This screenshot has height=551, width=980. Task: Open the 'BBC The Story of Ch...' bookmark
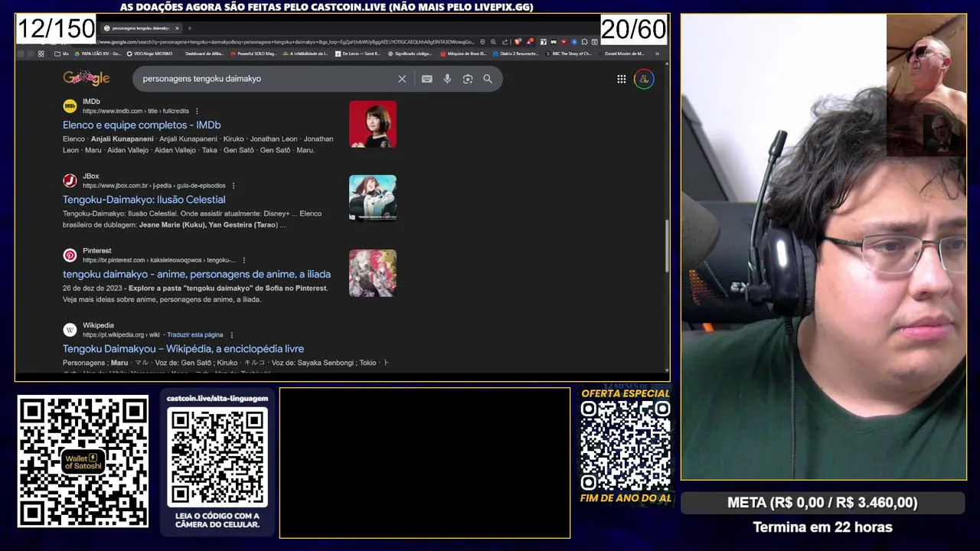567,54
